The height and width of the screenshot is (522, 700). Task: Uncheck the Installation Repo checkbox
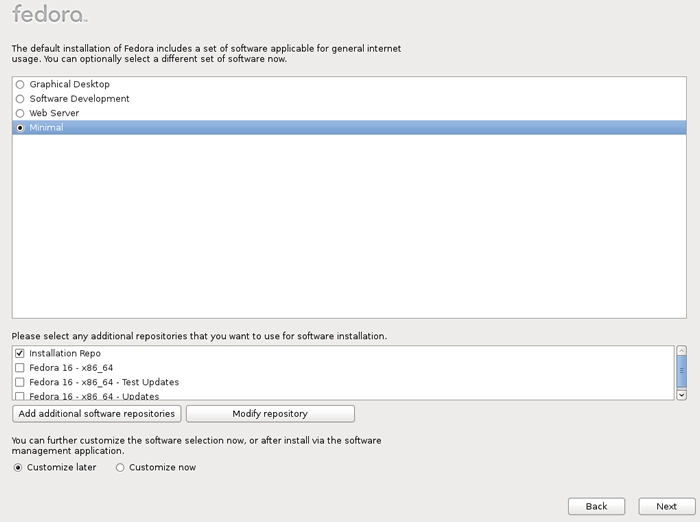point(20,353)
